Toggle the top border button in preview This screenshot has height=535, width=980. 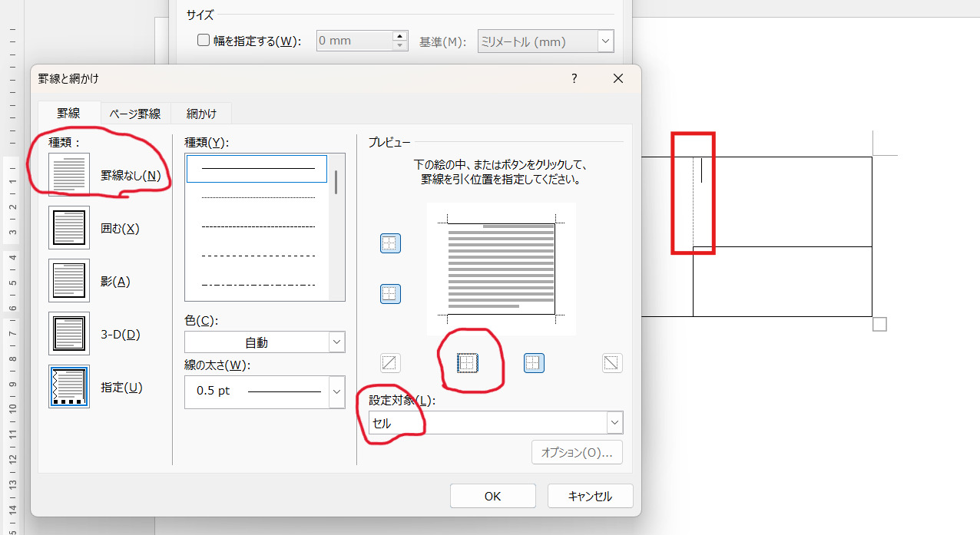tap(390, 243)
